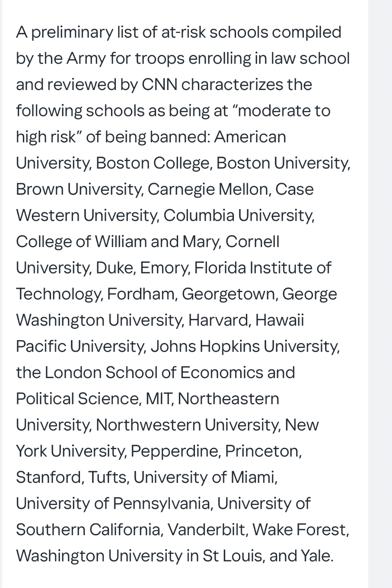Click the word "Fordham"
Screen dimensions: 392x588
point(142,294)
